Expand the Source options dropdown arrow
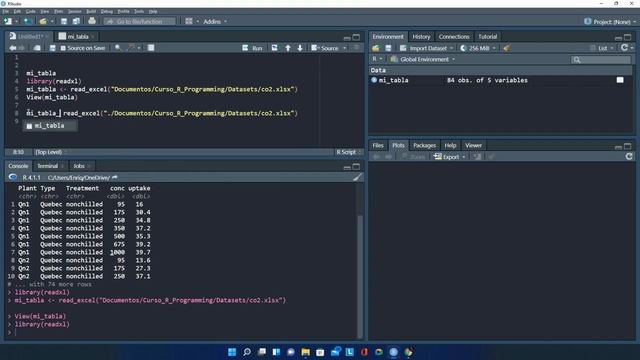The image size is (640, 360). click(x=344, y=48)
